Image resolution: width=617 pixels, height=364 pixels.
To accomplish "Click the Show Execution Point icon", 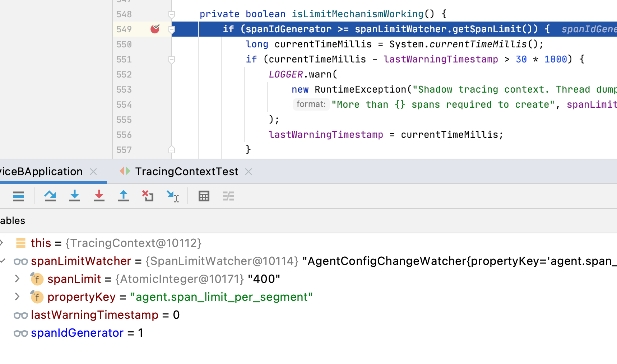I will 19,196.
